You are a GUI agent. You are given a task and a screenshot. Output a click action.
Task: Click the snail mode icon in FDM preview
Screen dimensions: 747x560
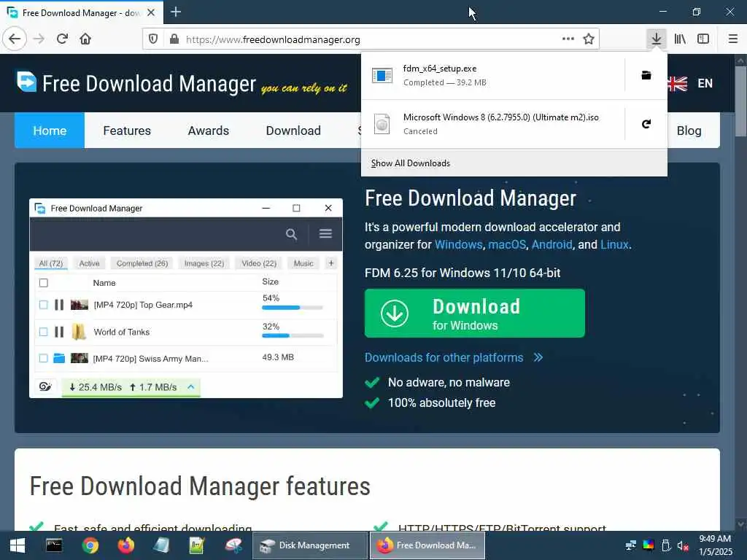coord(45,386)
